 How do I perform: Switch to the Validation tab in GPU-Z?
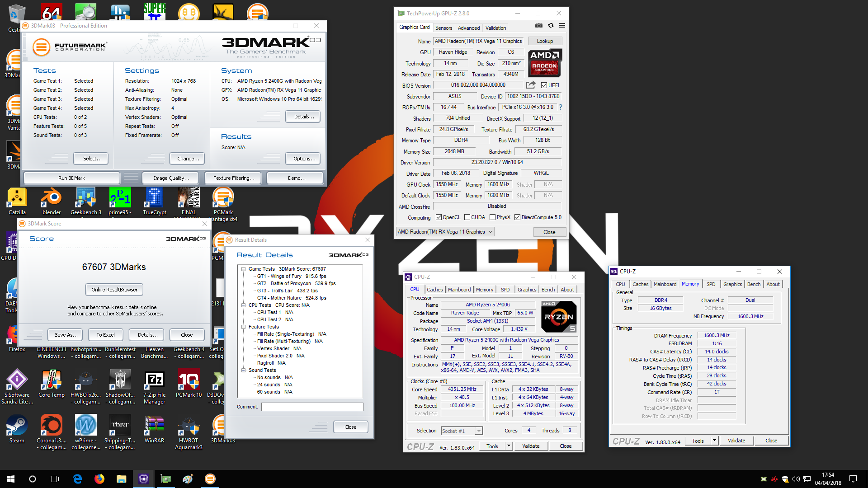click(x=495, y=28)
